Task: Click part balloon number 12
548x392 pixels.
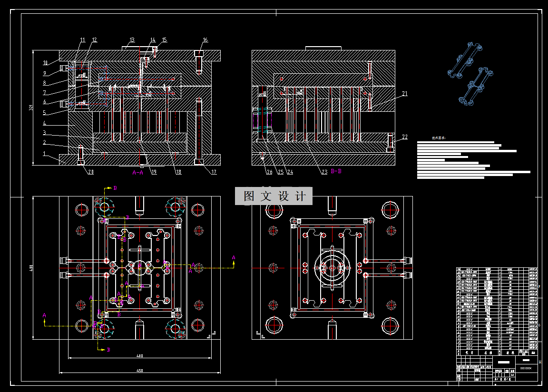Action: pos(94,40)
